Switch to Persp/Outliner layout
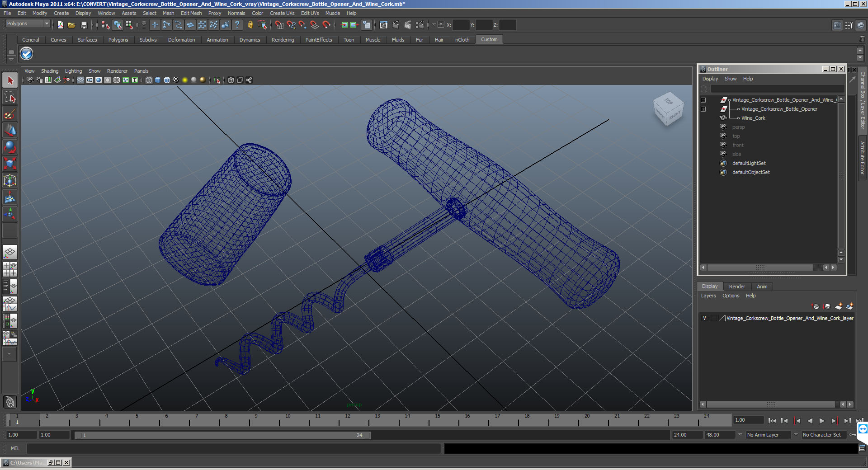 click(10, 287)
